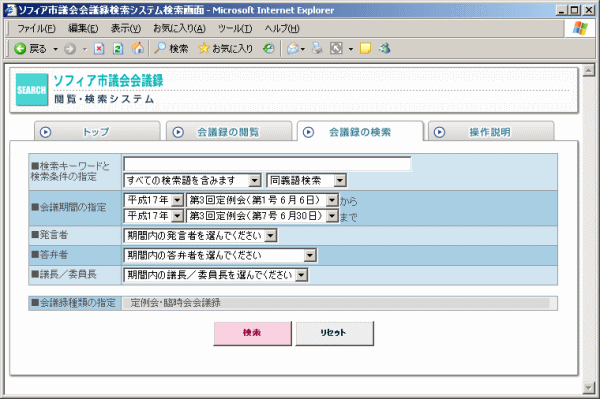This screenshot has width=600, height=399.
Task: Open the end year 平成17年 dropdown
Action: pos(177,216)
